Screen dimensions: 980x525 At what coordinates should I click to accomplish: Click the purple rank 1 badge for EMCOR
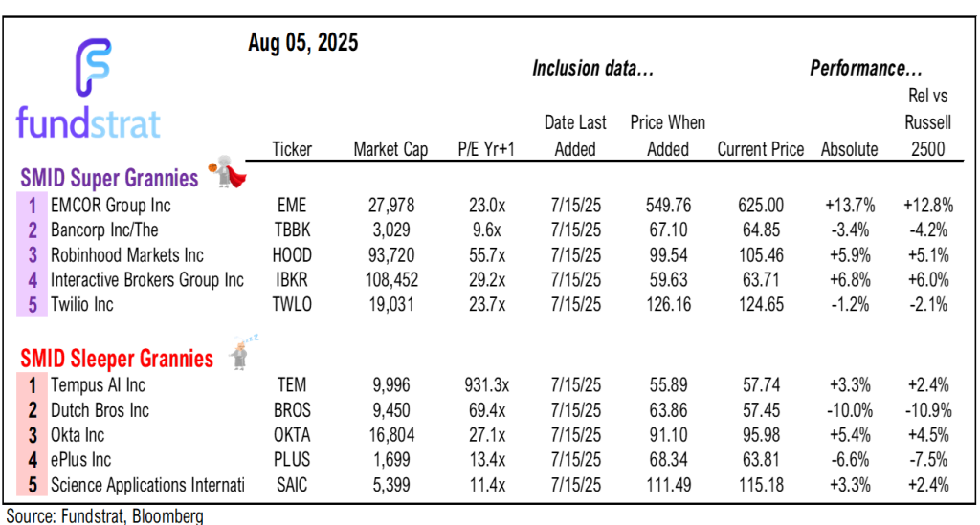coord(32,205)
